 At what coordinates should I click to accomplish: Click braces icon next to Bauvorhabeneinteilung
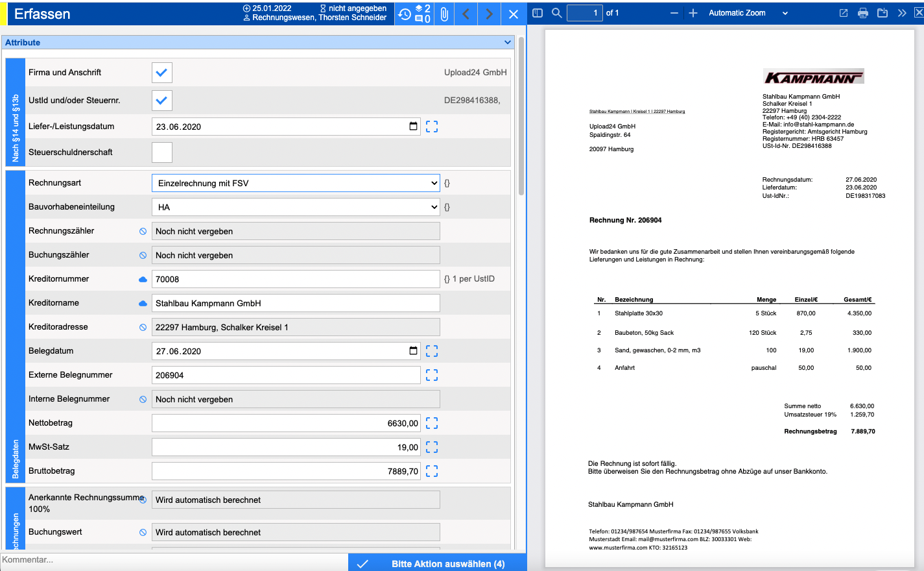tap(447, 207)
